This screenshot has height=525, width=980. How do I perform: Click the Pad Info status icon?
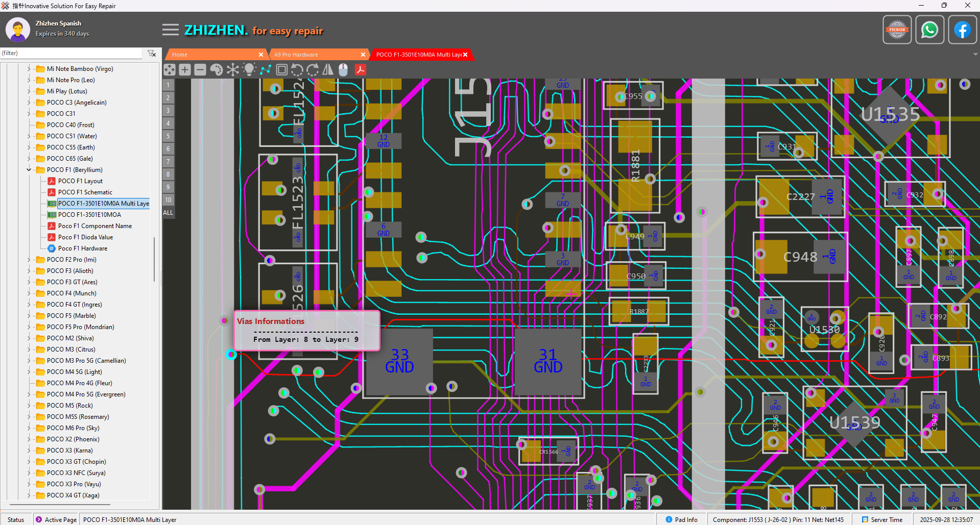(x=669, y=519)
